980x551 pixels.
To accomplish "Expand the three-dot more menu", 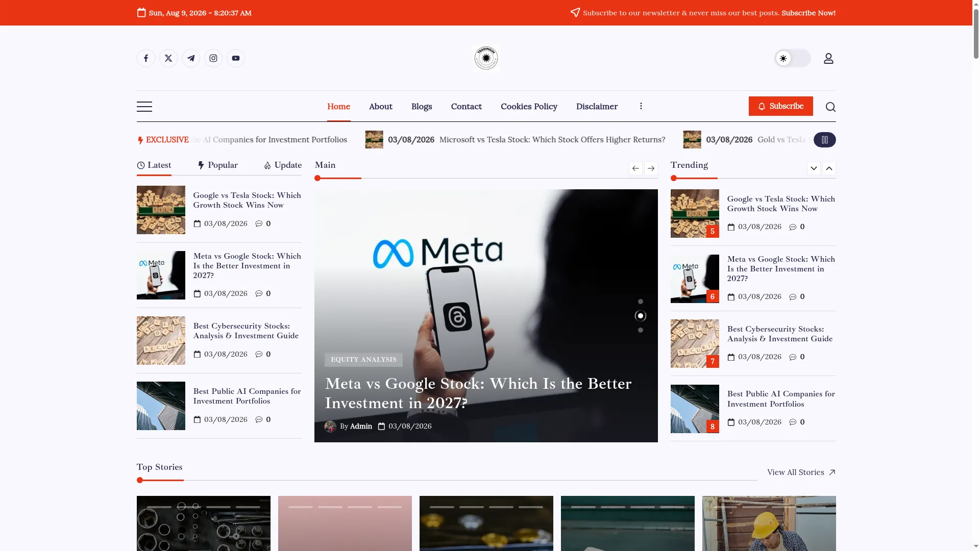I will (x=641, y=106).
